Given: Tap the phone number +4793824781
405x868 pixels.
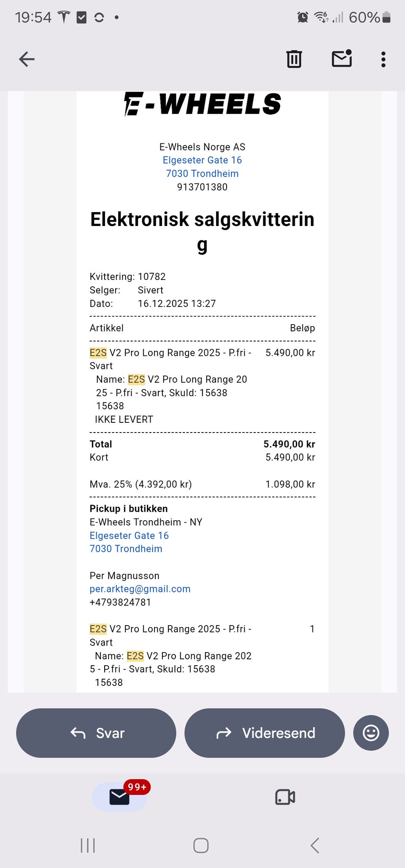Looking at the screenshot, I should pos(120,602).
